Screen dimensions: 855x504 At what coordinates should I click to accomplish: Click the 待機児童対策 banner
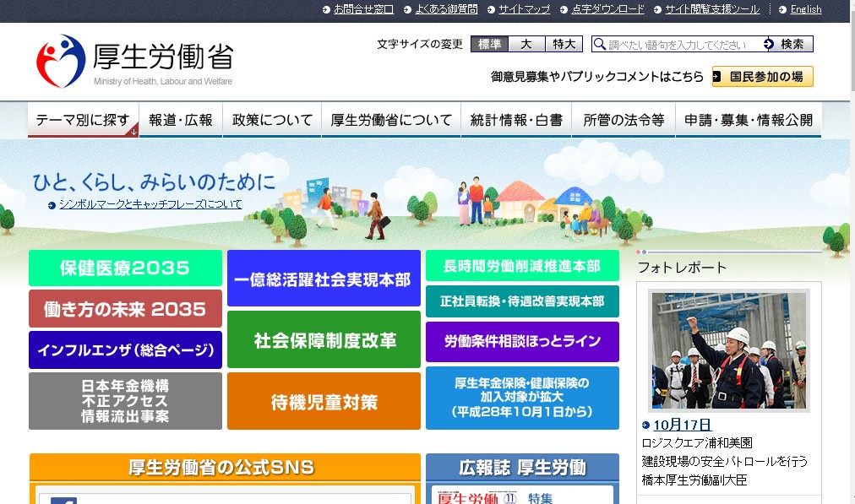coord(324,401)
